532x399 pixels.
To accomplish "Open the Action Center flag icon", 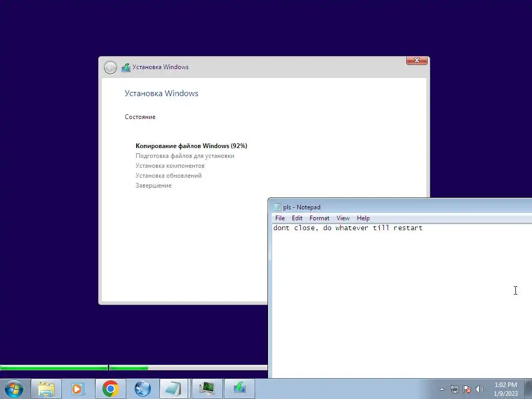I will point(467,389).
